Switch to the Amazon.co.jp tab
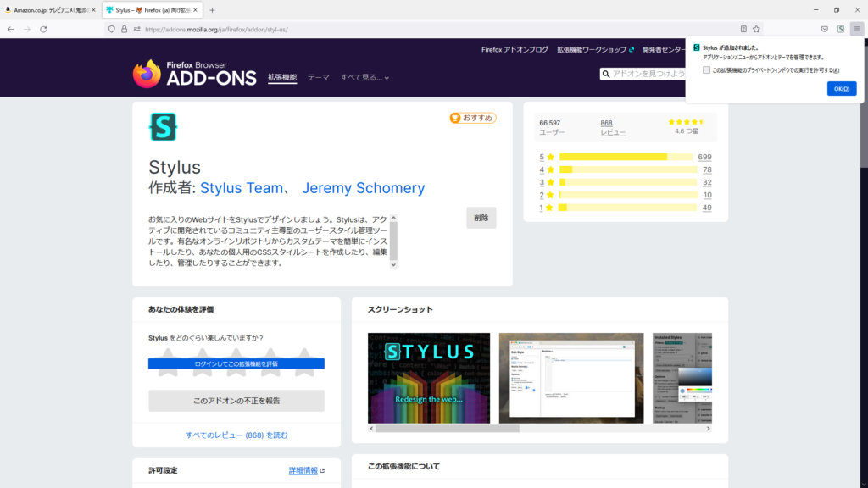Viewport: 868px width, 488px height. coord(49,10)
